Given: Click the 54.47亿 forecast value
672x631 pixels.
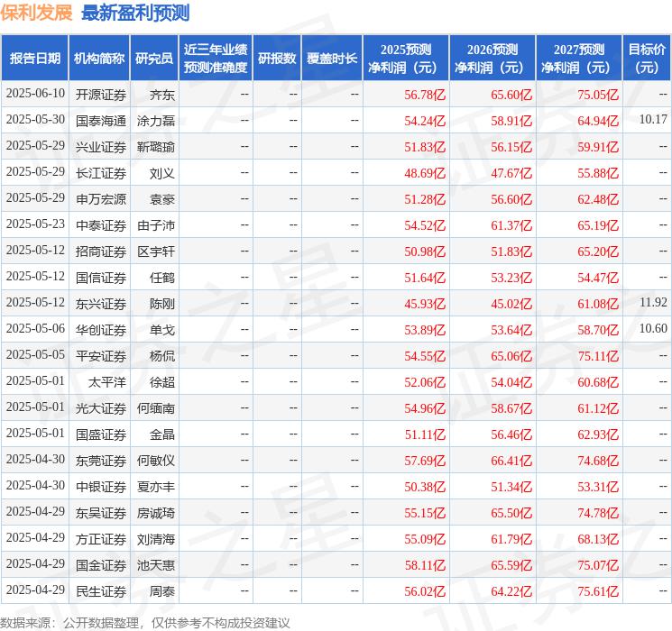Looking at the screenshot, I should click(598, 278).
